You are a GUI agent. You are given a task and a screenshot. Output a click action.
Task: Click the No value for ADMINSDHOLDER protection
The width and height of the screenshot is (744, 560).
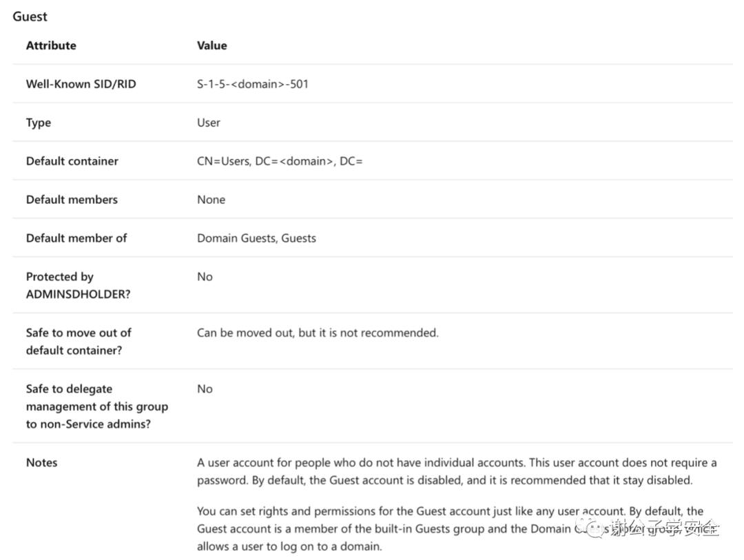(x=205, y=277)
